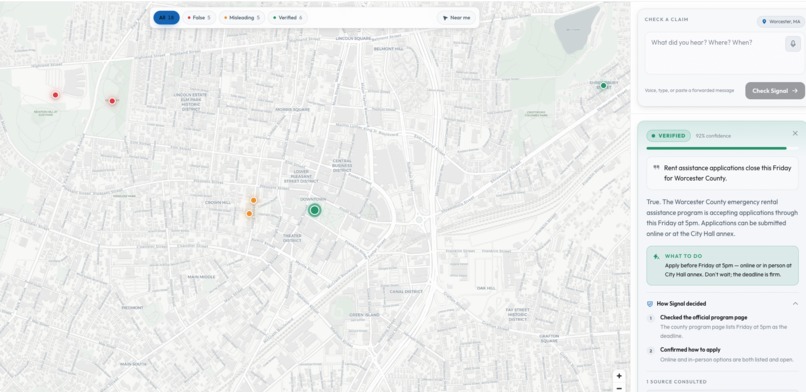This screenshot has height=392, width=806.
Task: Select the large green Downtown map marker
Action: [315, 210]
